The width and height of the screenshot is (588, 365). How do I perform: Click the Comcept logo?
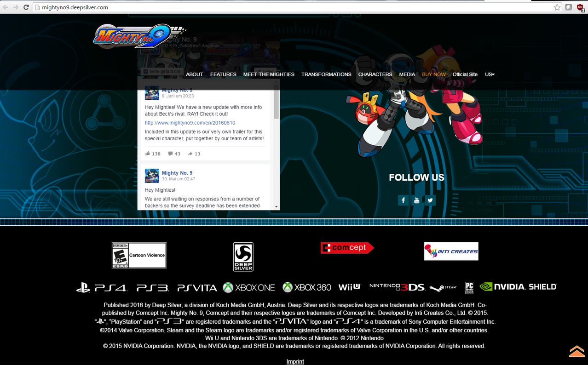coord(347,248)
